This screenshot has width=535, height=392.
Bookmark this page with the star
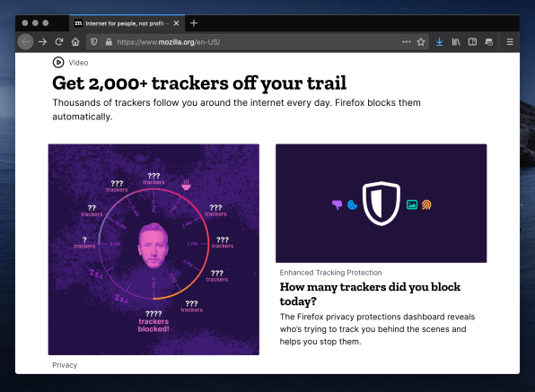click(421, 42)
